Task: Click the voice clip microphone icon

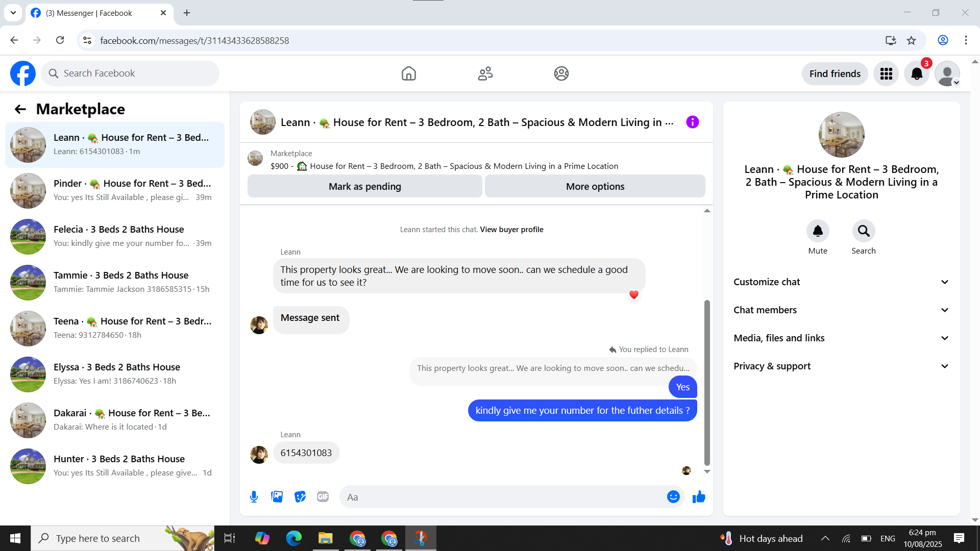Action: 254,497
